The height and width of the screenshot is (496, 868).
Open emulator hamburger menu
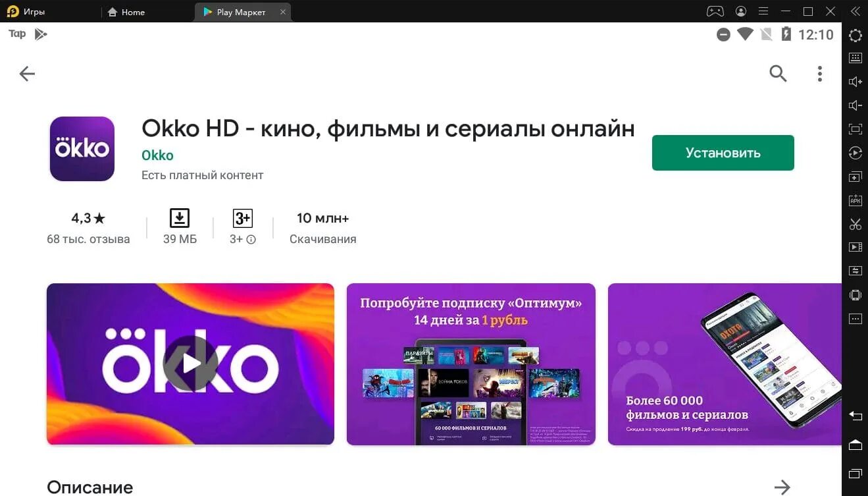pos(763,11)
